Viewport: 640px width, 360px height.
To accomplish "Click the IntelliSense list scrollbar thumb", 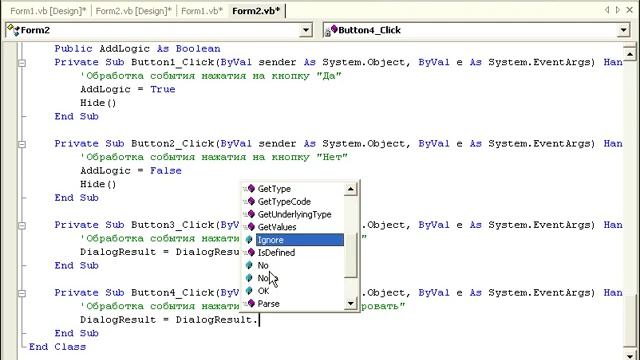I will pyautogui.click(x=351, y=256).
